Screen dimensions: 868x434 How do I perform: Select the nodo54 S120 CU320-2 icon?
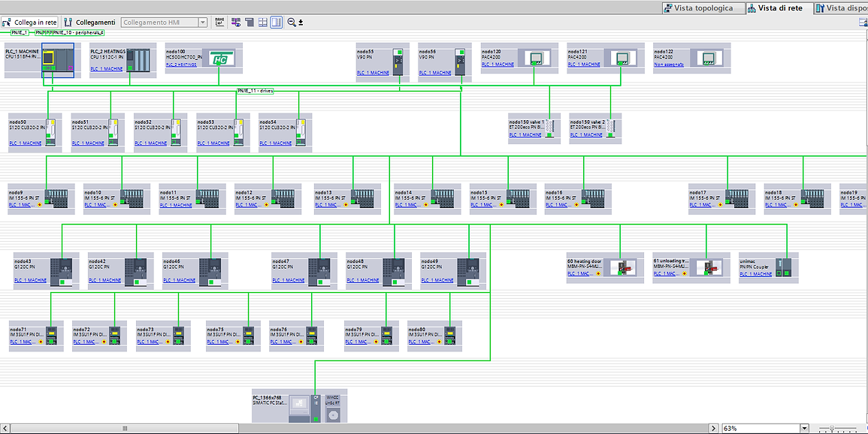[301, 133]
